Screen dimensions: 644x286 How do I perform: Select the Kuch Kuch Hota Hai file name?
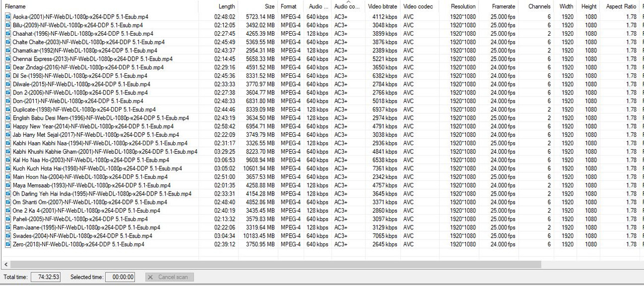(x=98, y=168)
